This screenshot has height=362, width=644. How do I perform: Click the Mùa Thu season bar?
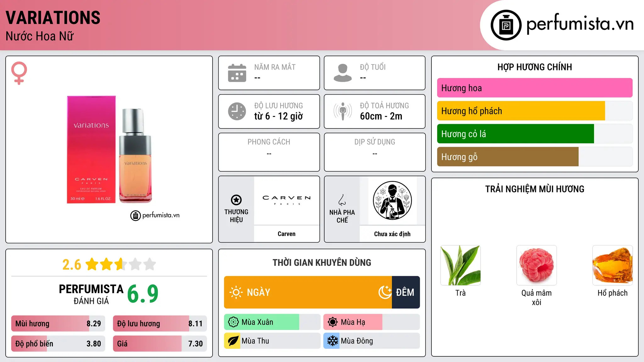(272, 341)
